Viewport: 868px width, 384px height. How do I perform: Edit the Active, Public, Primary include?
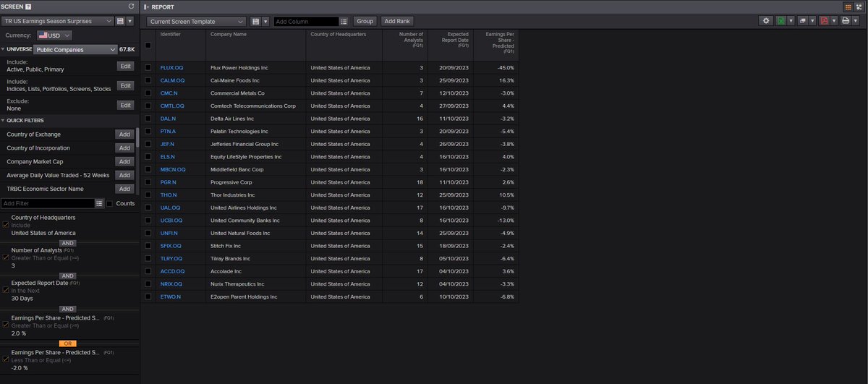[x=126, y=66]
